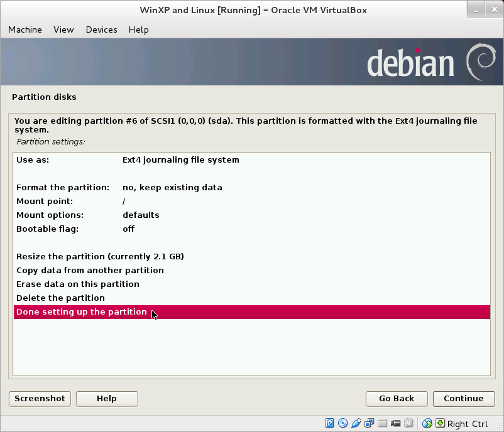Click the video capture status icon
Screen dimensions: 504x432
[x=397, y=423]
